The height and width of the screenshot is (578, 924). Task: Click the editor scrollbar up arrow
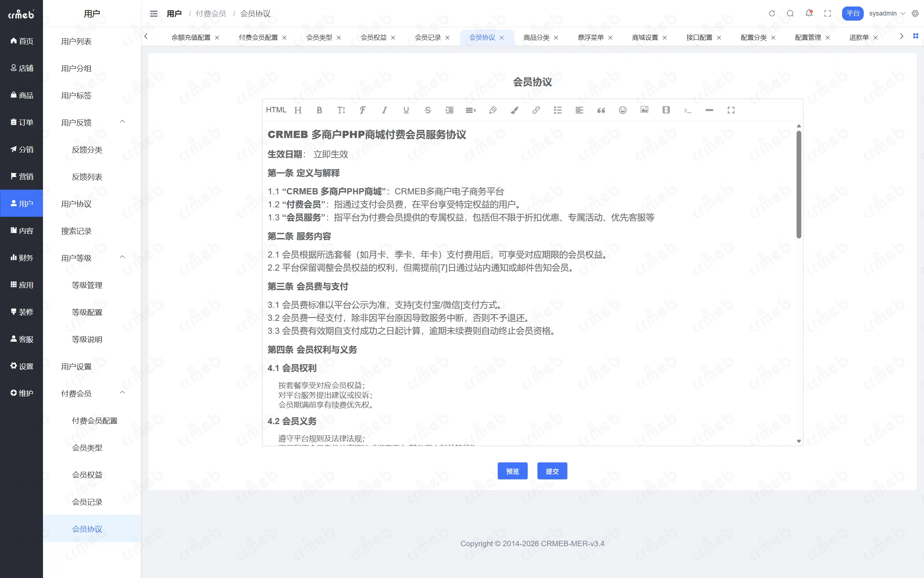(798, 126)
